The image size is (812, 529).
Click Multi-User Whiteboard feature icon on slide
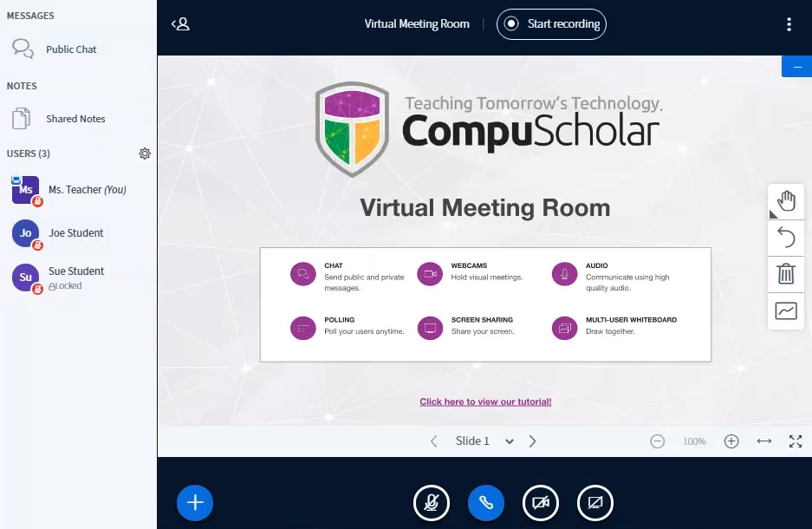coord(564,328)
